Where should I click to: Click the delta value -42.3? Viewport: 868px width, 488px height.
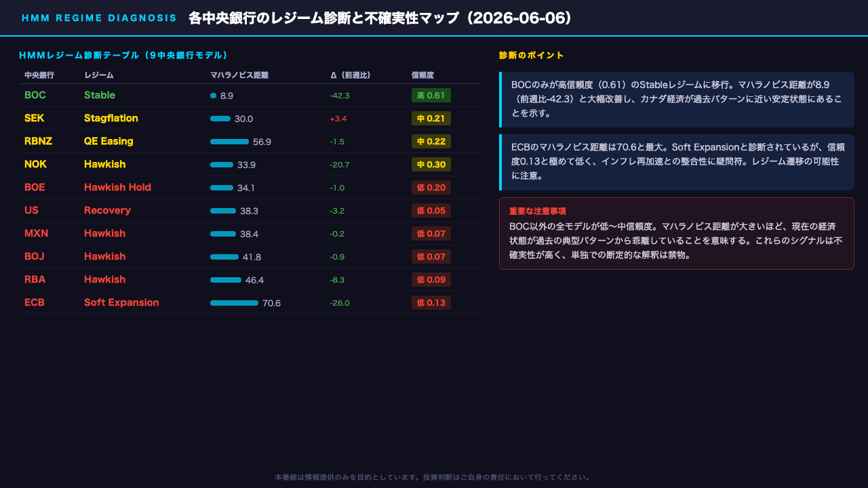(340, 96)
